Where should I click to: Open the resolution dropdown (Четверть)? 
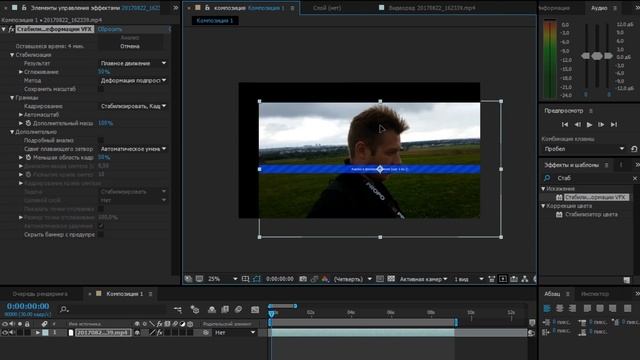click(x=353, y=279)
